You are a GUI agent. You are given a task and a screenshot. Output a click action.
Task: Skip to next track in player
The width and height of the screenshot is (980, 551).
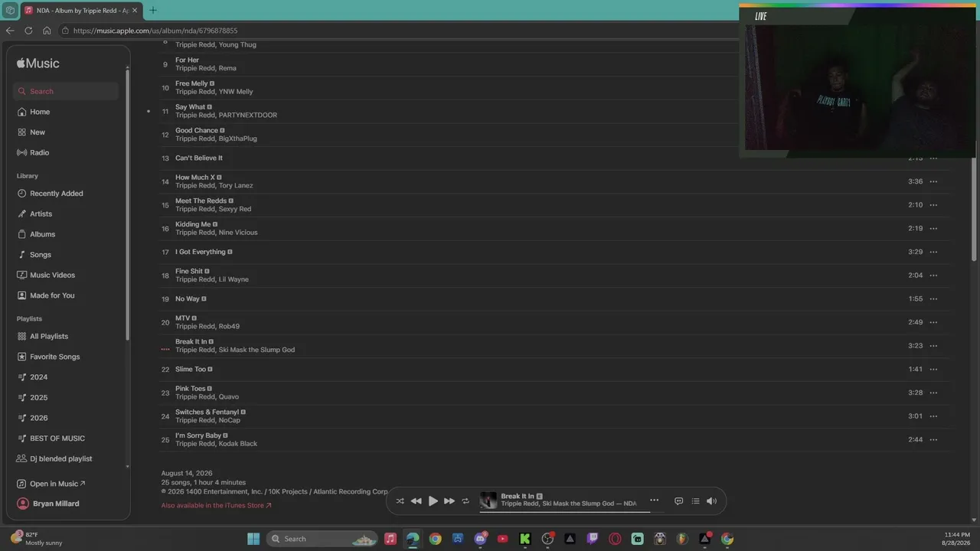pos(449,501)
